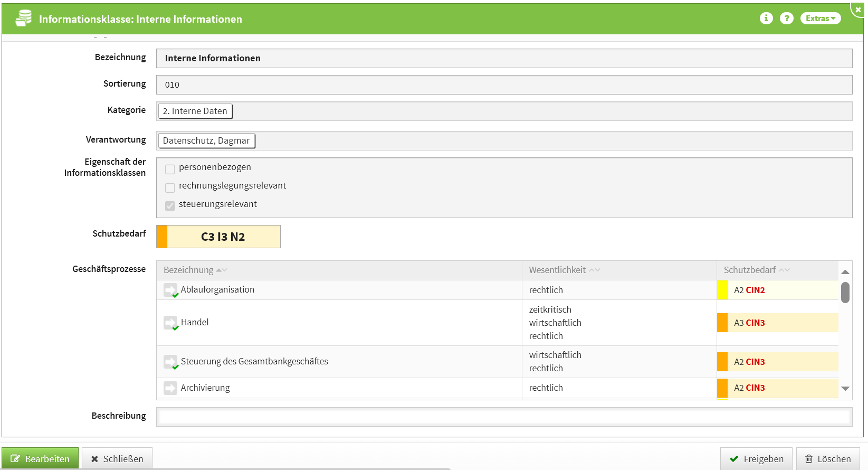
Task: Click the Löschen trash button
Action: click(827, 458)
